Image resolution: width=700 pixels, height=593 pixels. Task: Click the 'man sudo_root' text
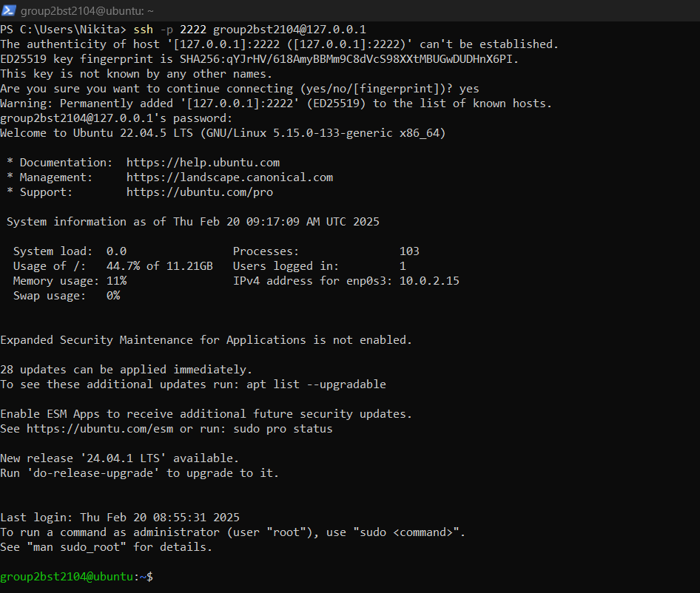(x=76, y=547)
